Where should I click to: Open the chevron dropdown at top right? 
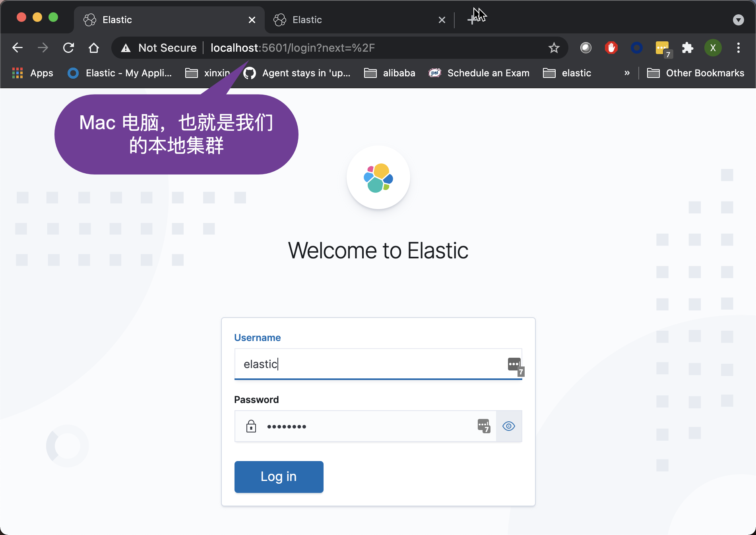(x=739, y=19)
